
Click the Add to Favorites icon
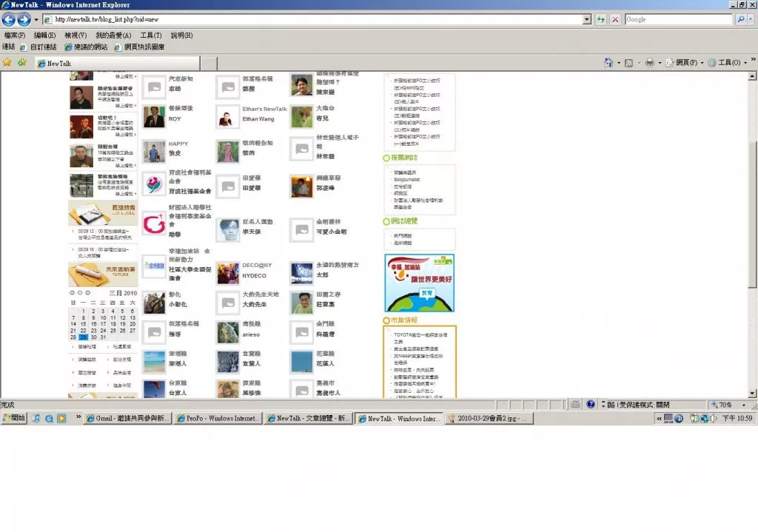[x=21, y=63]
